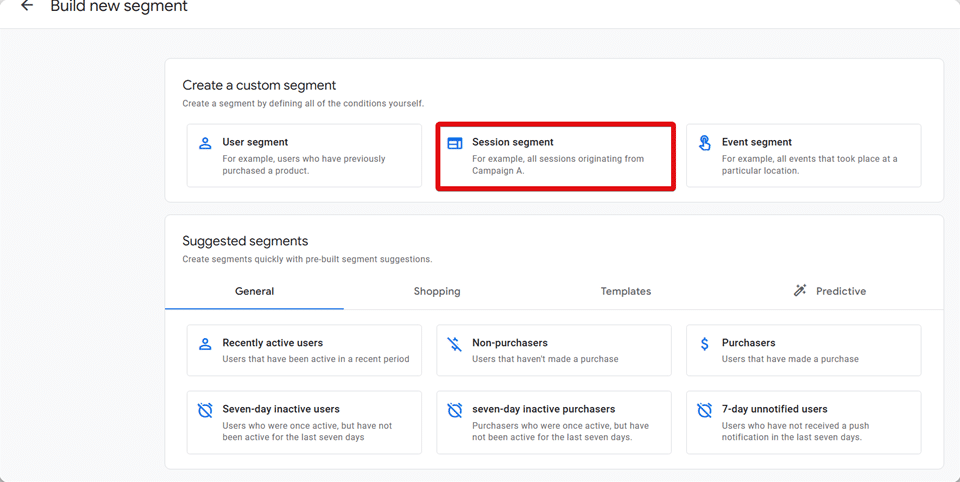960x482 pixels.
Task: Click the Suggested segments heading
Action: tap(246, 241)
